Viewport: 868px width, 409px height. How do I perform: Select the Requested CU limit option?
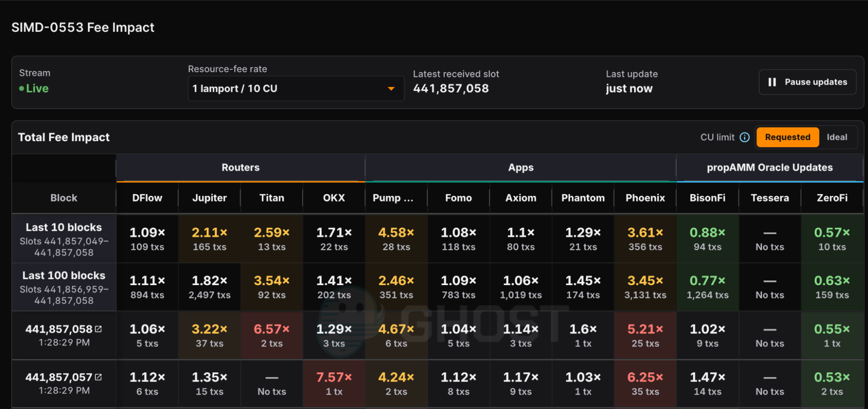click(788, 137)
